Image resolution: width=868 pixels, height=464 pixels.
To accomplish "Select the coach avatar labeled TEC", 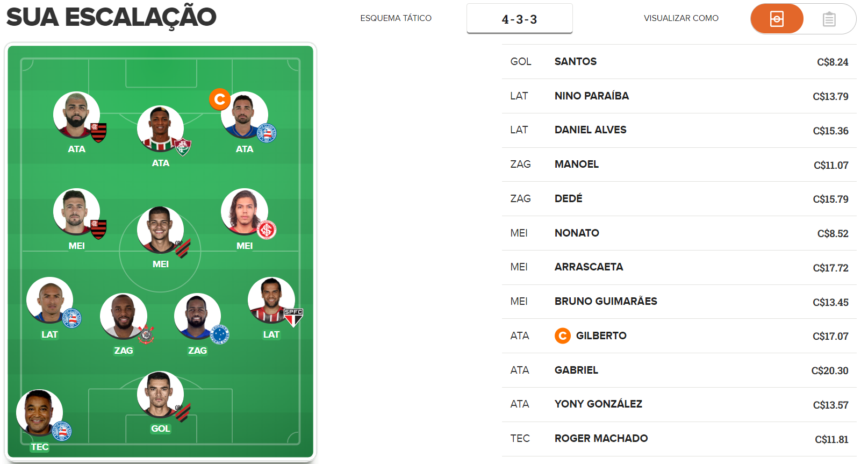I will point(40,413).
